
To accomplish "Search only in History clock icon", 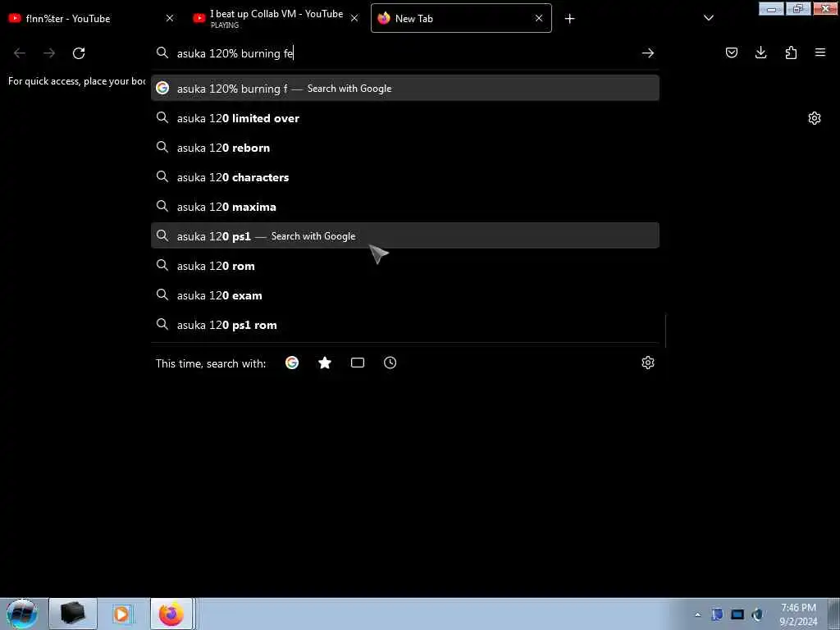I will 390,363.
